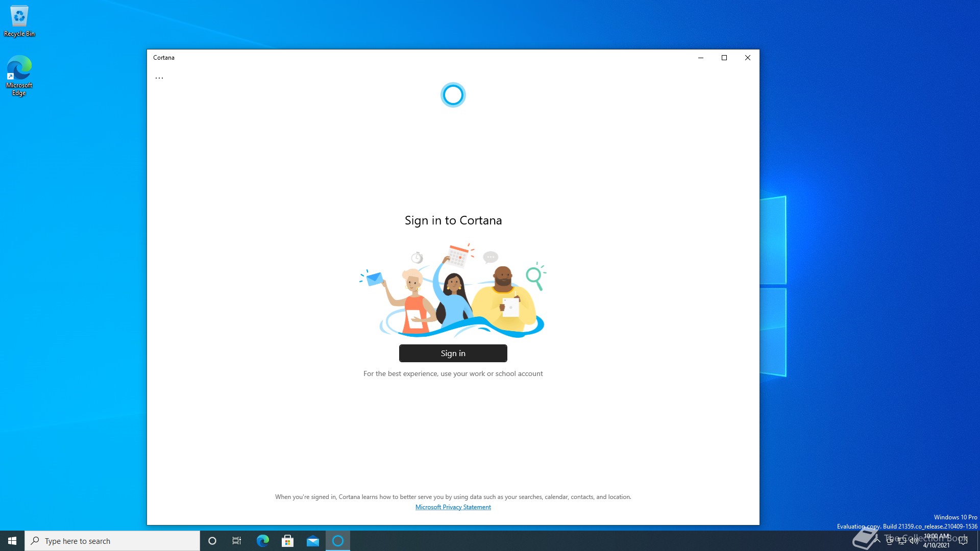Click the work or school account hint text
Screen dimensions: 980x551
(453, 374)
